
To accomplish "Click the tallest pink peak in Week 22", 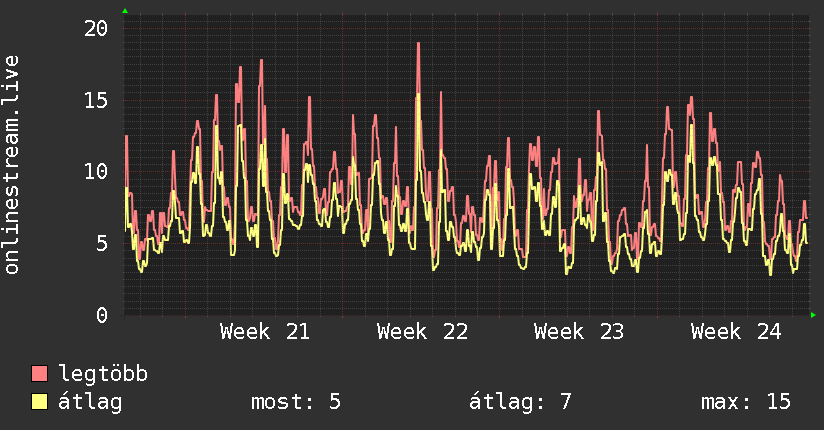I will (418, 44).
